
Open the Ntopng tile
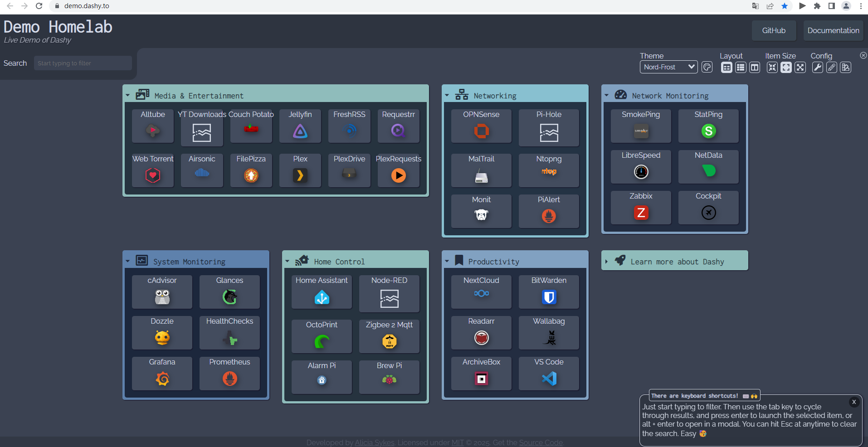click(x=549, y=170)
